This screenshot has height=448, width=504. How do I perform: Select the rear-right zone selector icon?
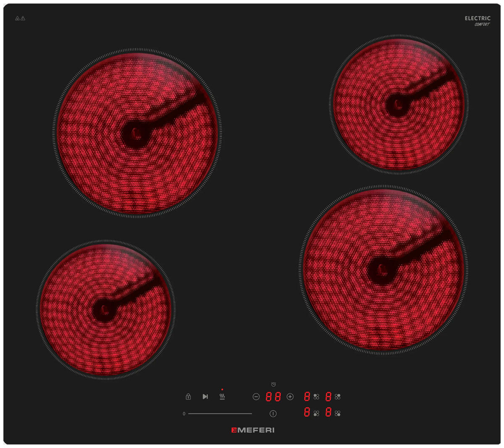338,397
